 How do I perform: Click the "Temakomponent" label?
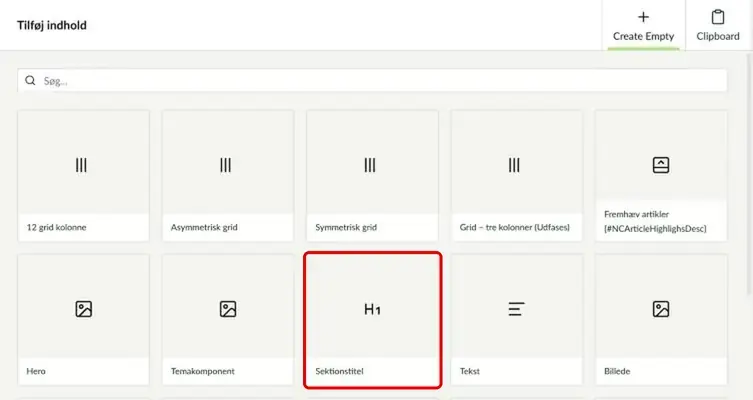coord(203,371)
